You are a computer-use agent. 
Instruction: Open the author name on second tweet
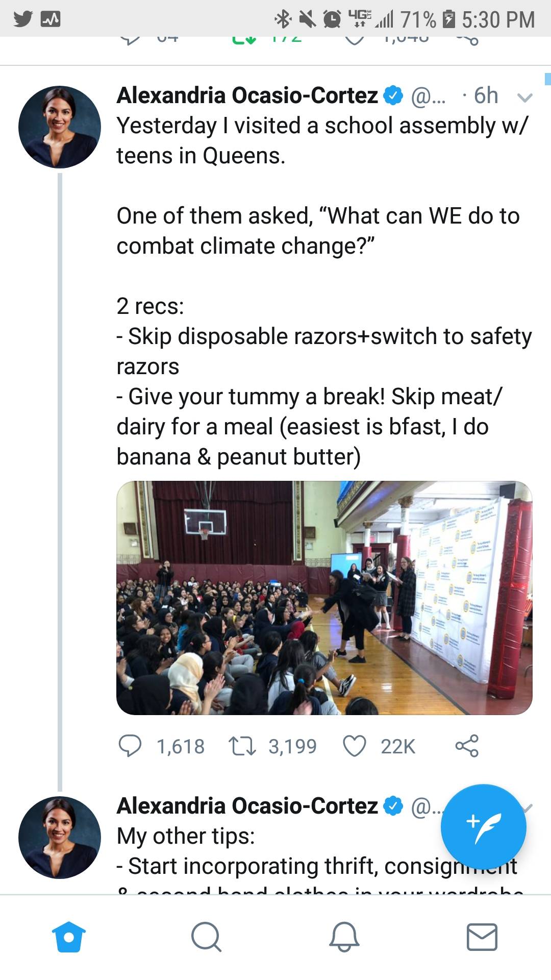(247, 806)
